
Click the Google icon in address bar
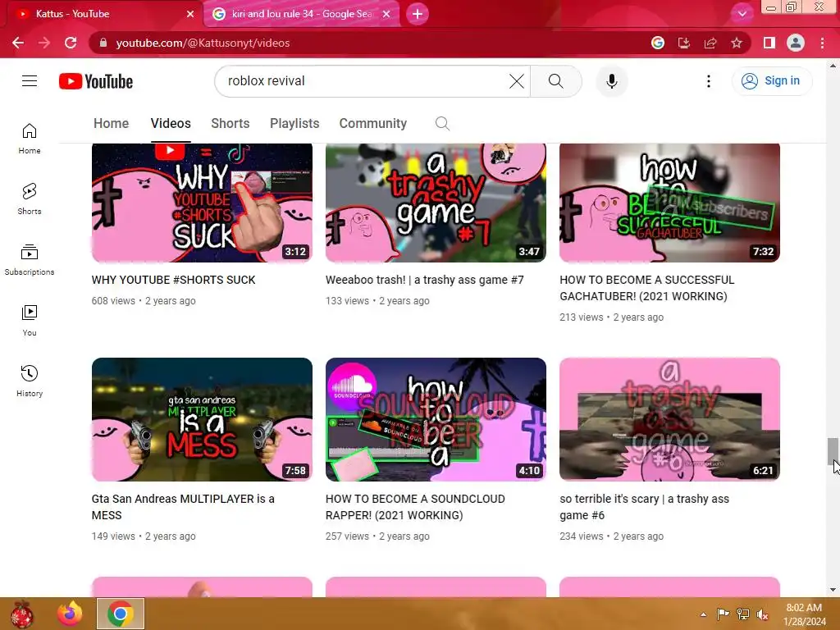click(x=657, y=43)
